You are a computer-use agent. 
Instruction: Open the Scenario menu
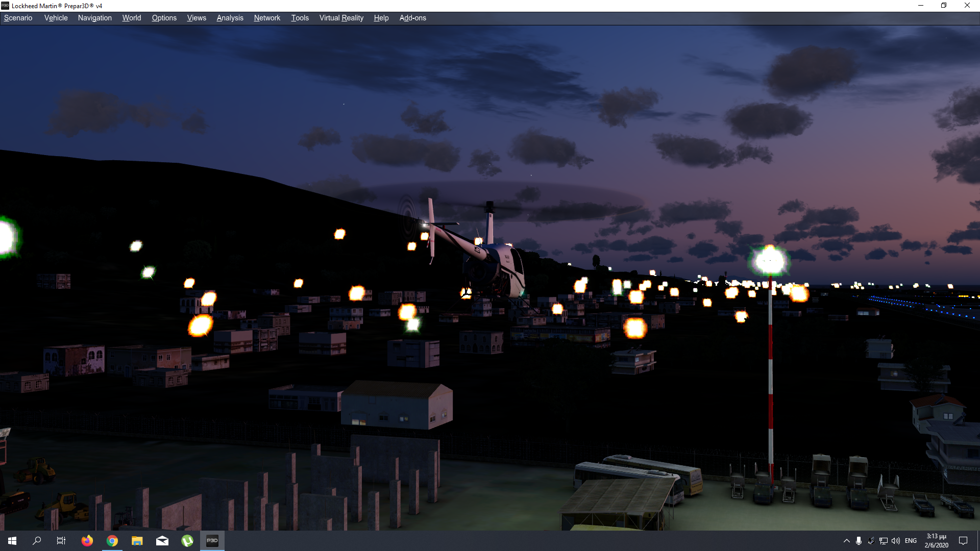[x=18, y=18]
